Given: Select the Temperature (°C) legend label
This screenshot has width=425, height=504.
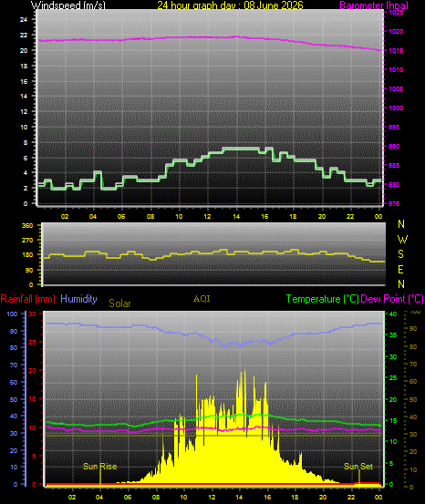Looking at the screenshot, I should tap(322, 299).
